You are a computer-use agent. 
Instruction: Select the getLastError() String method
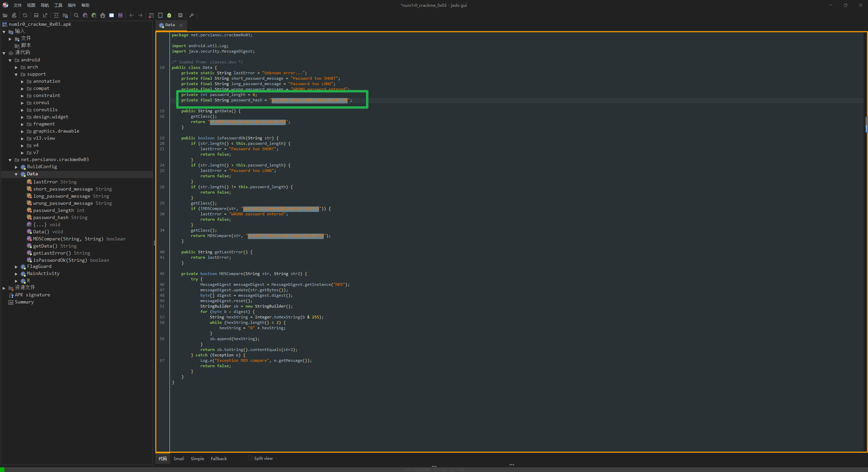click(x=62, y=253)
